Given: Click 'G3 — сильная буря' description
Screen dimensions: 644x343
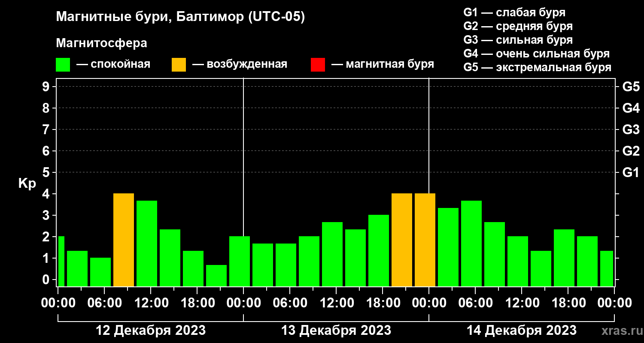Looking at the screenshot, I should [518, 40].
